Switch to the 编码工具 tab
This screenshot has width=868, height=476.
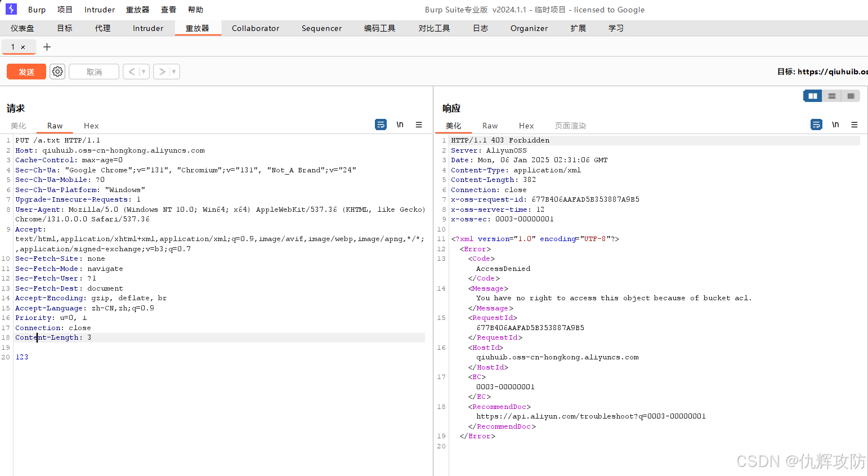pyautogui.click(x=380, y=28)
